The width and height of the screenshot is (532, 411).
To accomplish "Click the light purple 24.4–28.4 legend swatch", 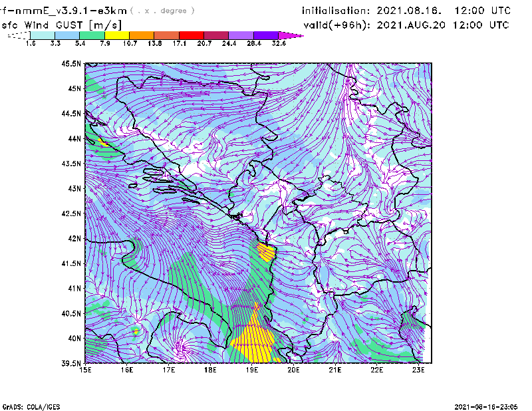I will (241, 35).
